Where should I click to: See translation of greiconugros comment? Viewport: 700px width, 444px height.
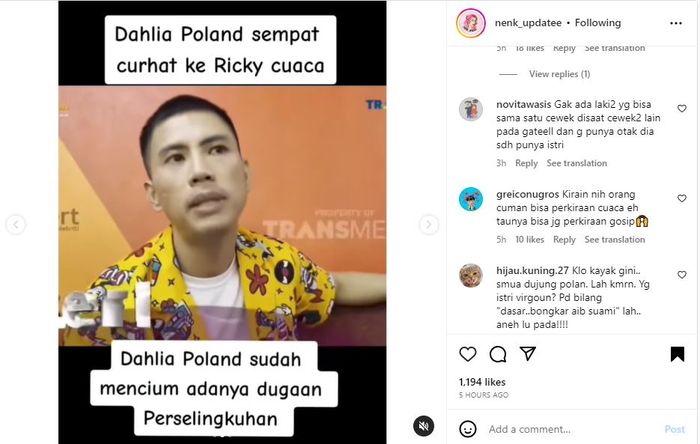click(x=615, y=240)
